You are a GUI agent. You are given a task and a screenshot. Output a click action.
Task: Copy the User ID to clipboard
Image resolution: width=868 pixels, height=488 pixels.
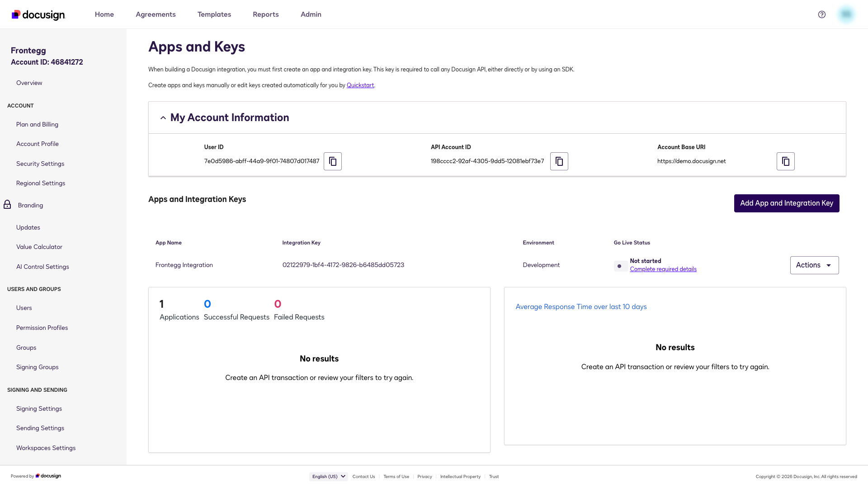[x=332, y=161]
